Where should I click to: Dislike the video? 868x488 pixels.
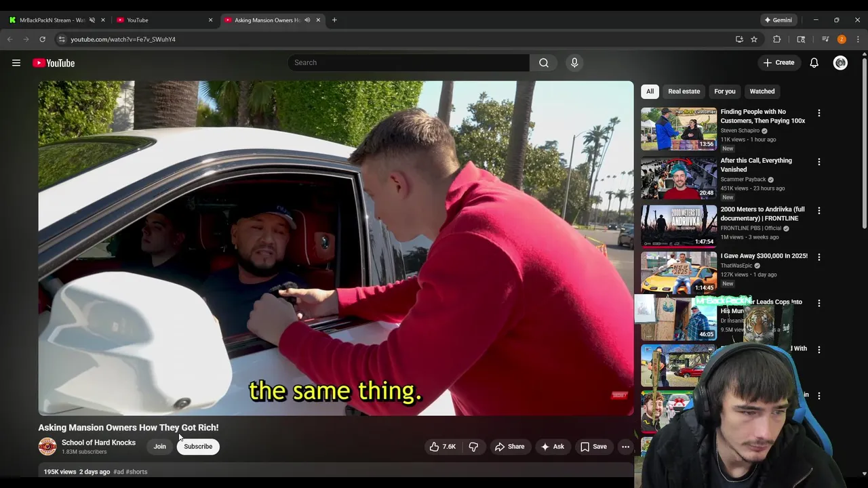point(473,447)
